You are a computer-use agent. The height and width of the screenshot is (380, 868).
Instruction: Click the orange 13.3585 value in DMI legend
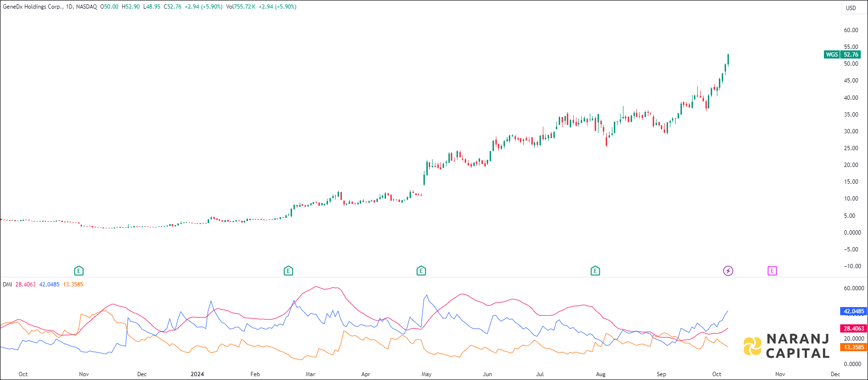point(73,285)
